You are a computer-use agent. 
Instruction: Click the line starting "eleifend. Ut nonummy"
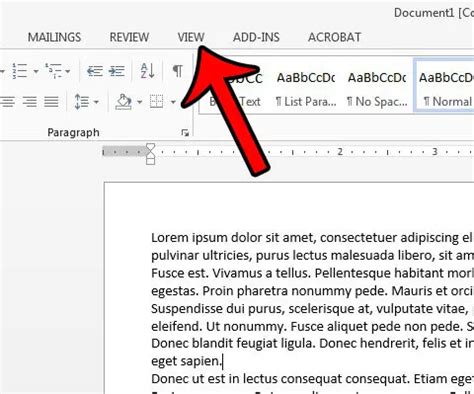312,326
